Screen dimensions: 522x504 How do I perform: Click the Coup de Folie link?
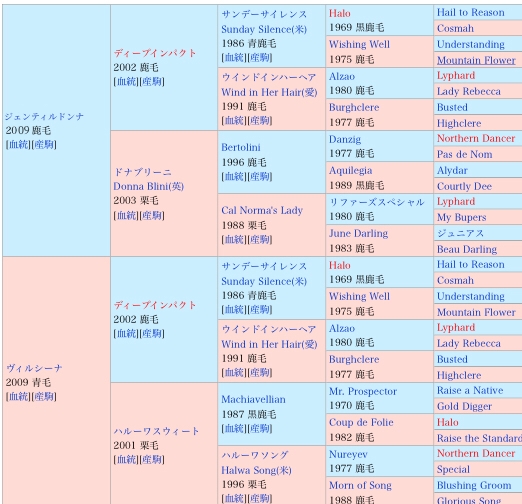(361, 422)
